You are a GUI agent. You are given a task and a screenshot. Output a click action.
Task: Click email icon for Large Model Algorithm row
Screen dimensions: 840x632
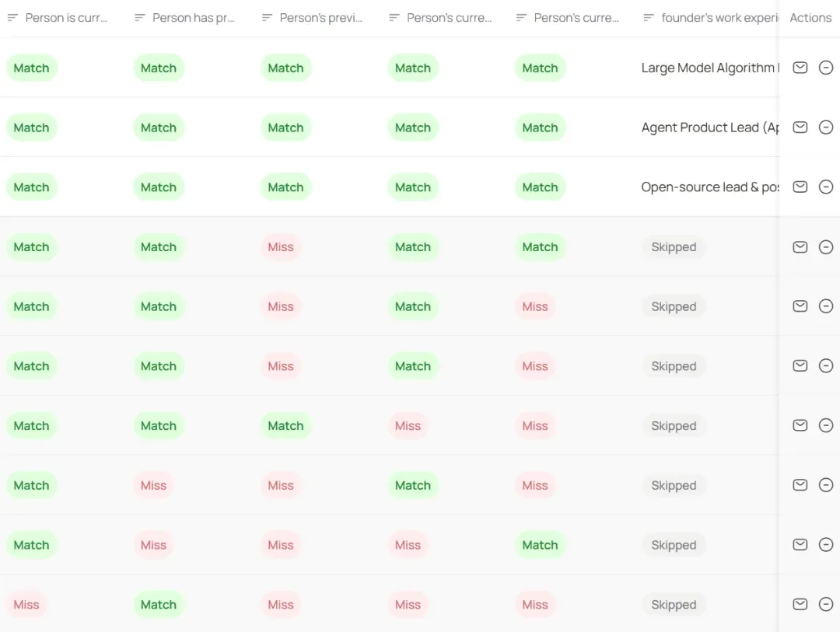(800, 68)
